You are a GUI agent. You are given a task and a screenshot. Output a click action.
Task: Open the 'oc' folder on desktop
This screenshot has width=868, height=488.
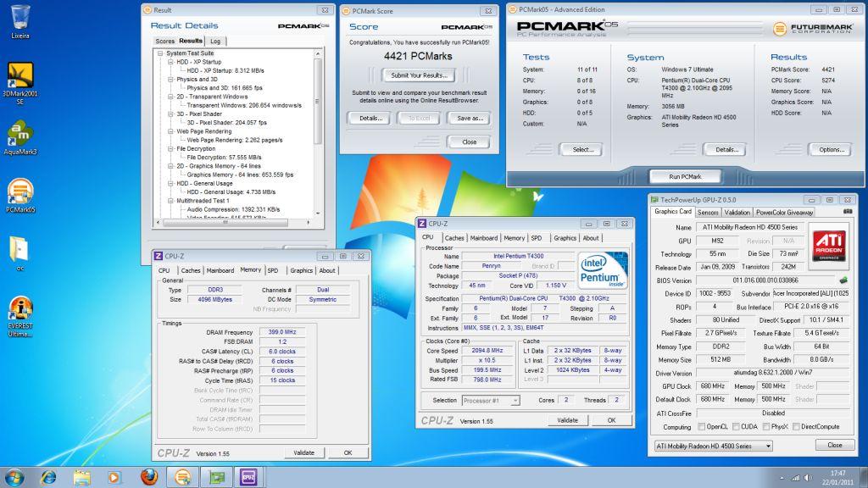point(19,253)
